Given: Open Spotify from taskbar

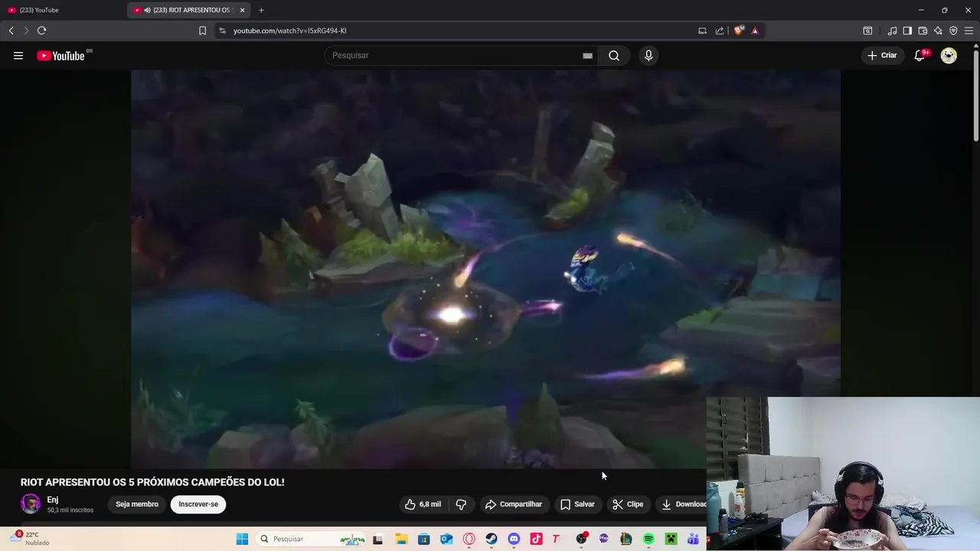Looking at the screenshot, I should point(648,539).
